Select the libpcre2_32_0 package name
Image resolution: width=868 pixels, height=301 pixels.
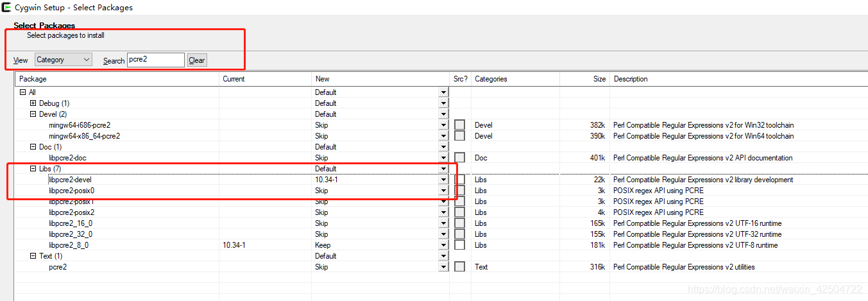(x=71, y=234)
